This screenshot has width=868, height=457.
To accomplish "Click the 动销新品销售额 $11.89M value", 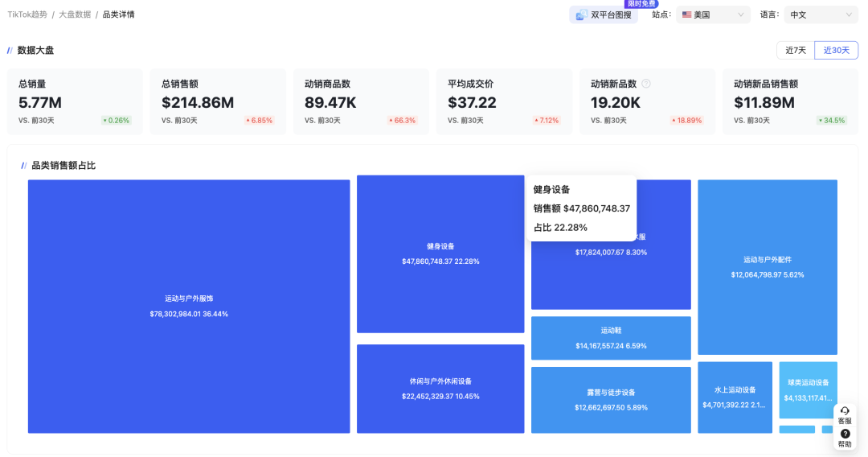I will click(x=764, y=102).
